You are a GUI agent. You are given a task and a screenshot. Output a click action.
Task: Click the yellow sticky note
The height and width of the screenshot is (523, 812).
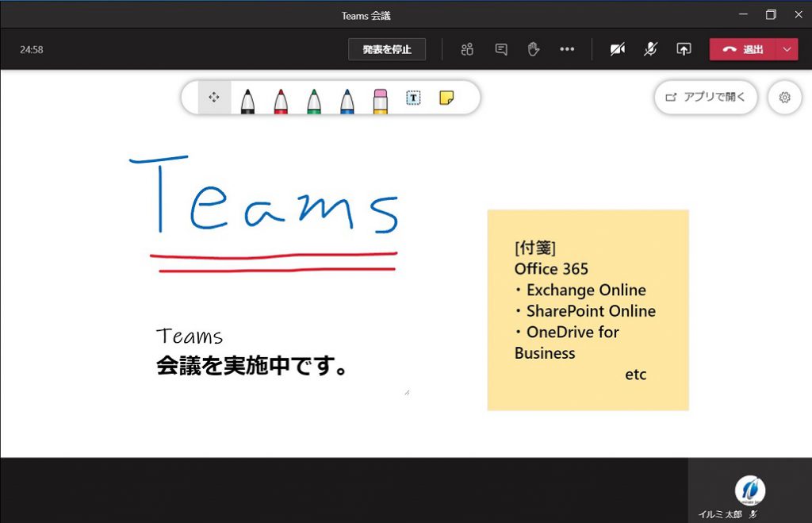[588, 310]
